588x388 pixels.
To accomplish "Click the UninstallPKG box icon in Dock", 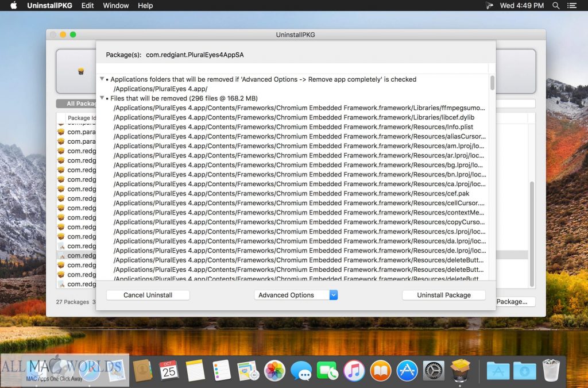I will tap(460, 370).
